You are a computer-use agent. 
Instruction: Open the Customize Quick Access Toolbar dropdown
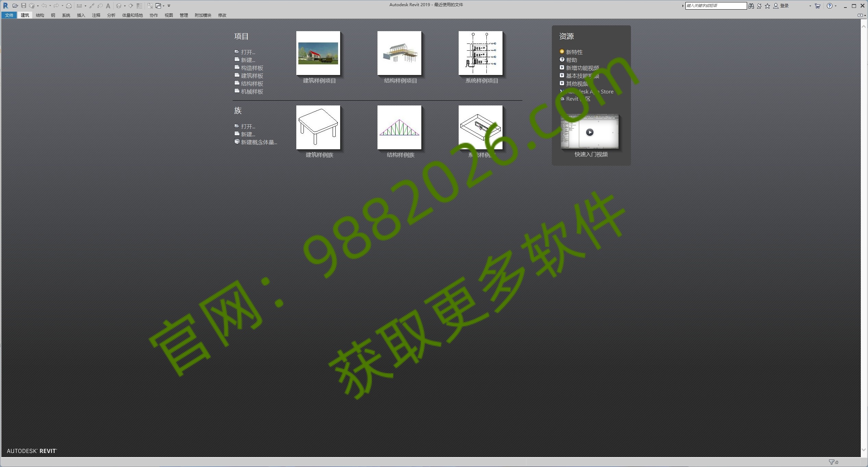[169, 6]
